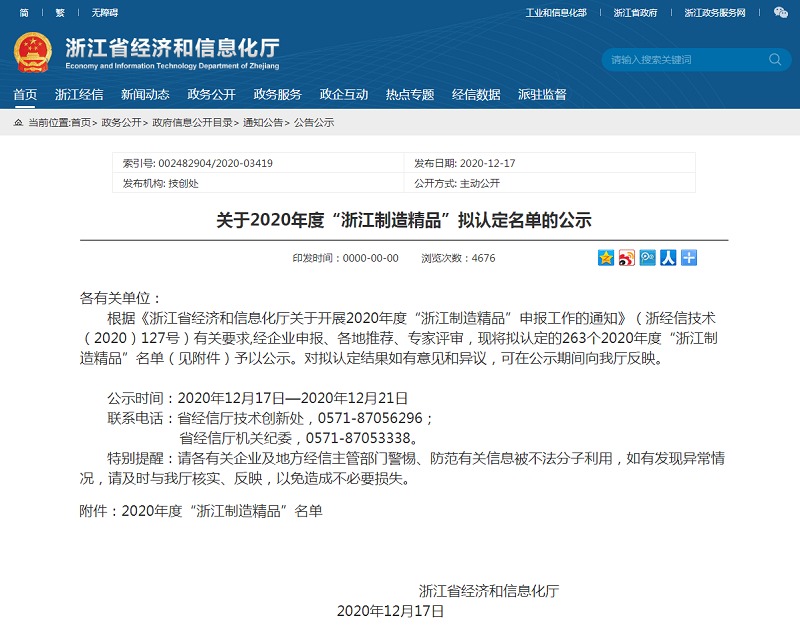800x626 pixels.
Task: Share via the yellow star Qzone icon
Action: 606,258
